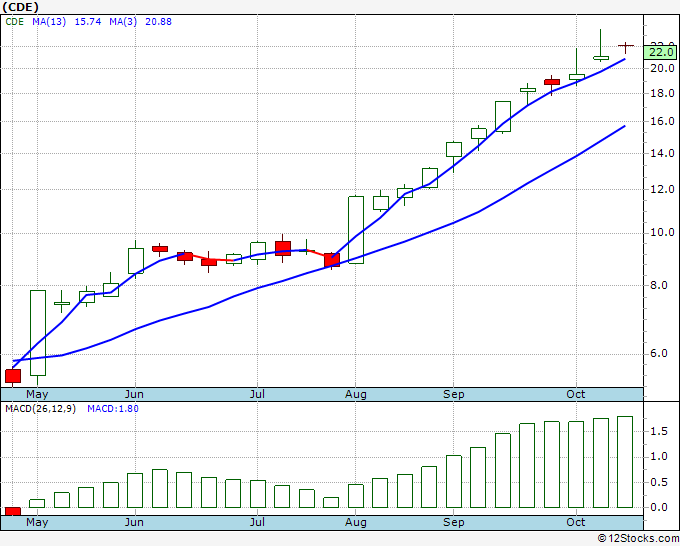The height and width of the screenshot is (546, 680).
Task: Click Aug on the MACD panel axis
Action: coord(356,522)
